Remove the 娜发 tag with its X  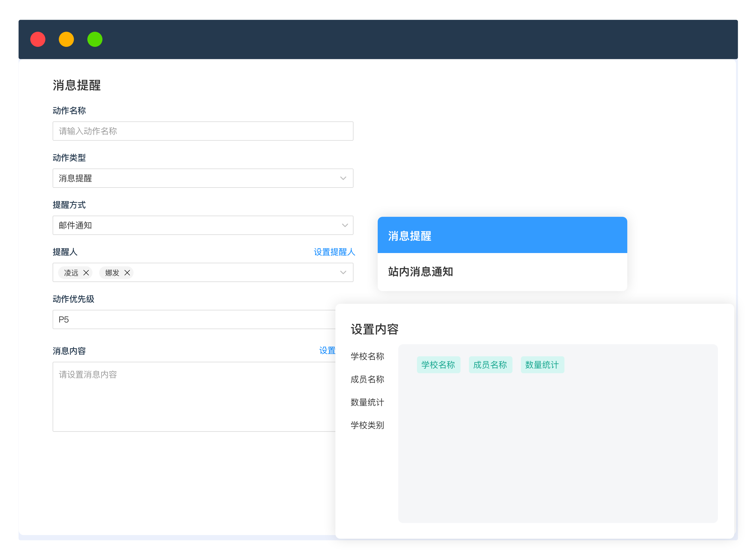[x=127, y=272]
